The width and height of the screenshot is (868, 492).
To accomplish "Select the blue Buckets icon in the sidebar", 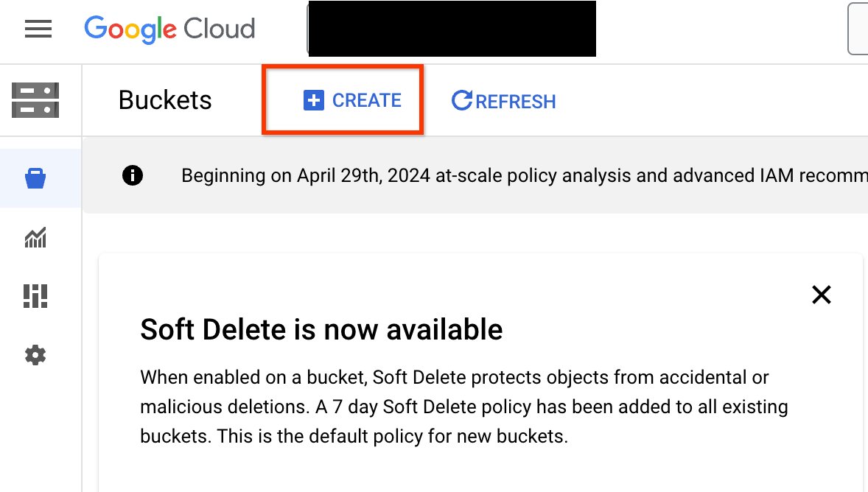I will point(34,178).
